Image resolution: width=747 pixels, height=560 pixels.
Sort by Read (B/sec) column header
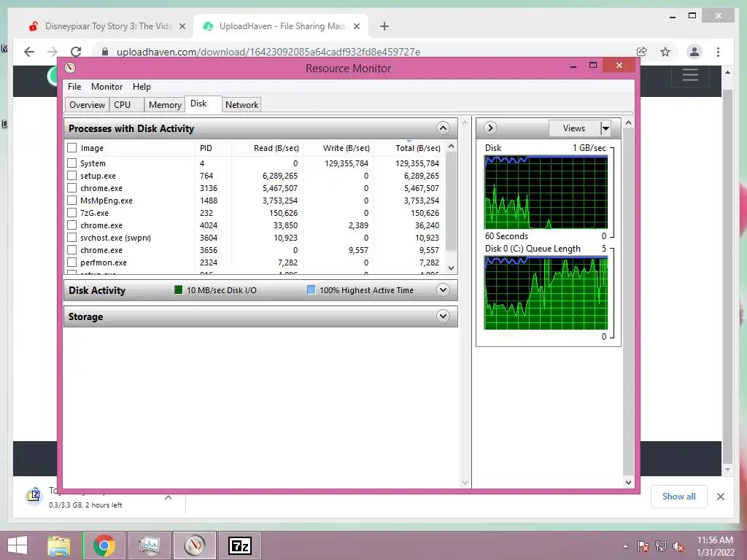(x=267, y=148)
